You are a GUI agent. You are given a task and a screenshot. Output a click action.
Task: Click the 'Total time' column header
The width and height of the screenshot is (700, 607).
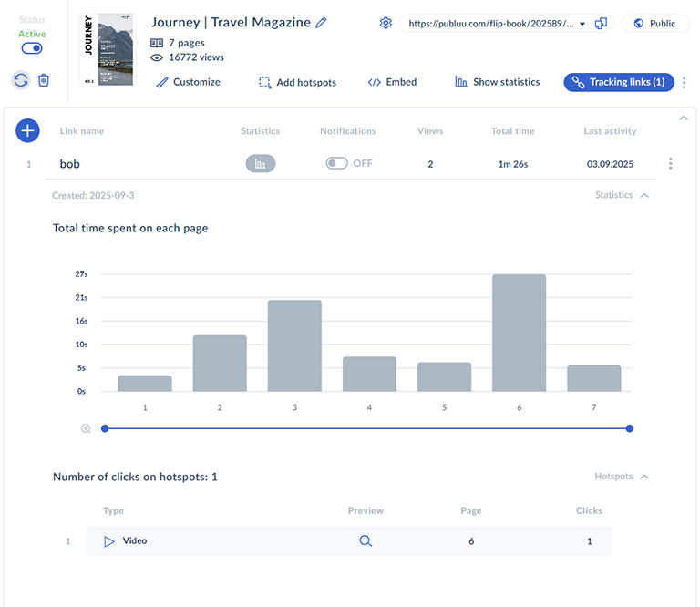point(512,130)
